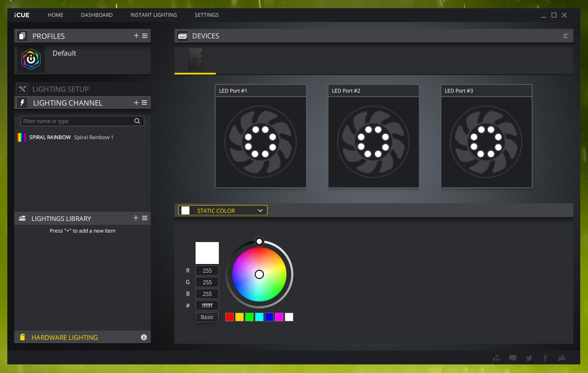The width and height of the screenshot is (588, 373).
Task: Open the Devices panel list menu icon
Action: (566, 36)
